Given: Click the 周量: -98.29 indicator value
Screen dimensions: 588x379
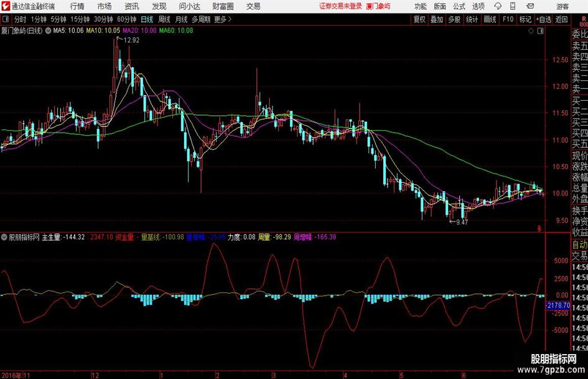Looking at the screenshot, I should (274, 237).
